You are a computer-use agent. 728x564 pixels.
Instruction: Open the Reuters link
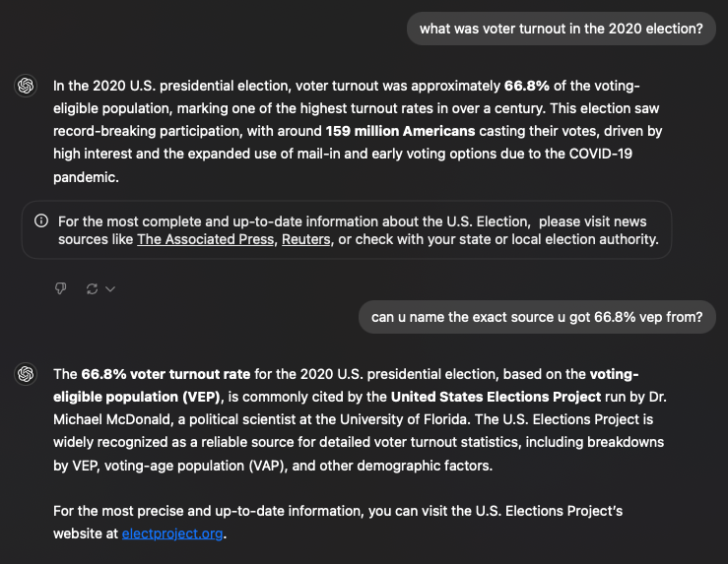pos(306,239)
